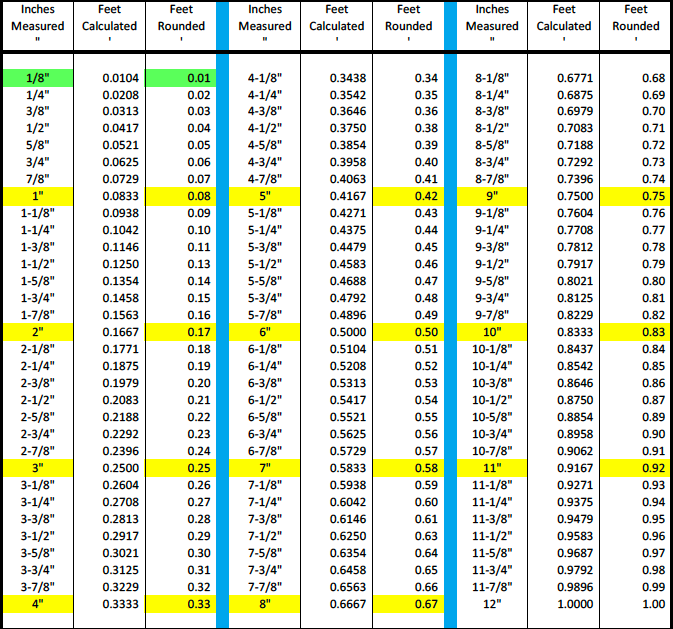Viewport: 673px width, 629px height.
Task: Select the yellow 0.75 feet rounded cell
Action: tap(634, 196)
